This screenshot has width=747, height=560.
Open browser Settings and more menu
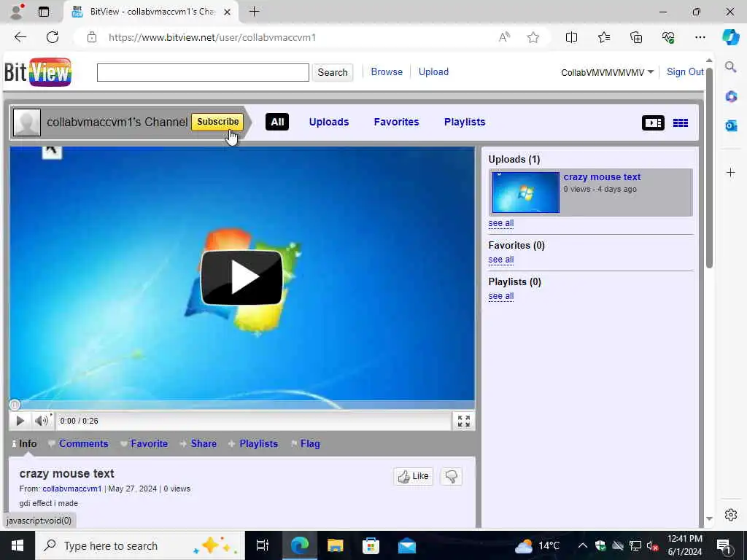point(700,37)
